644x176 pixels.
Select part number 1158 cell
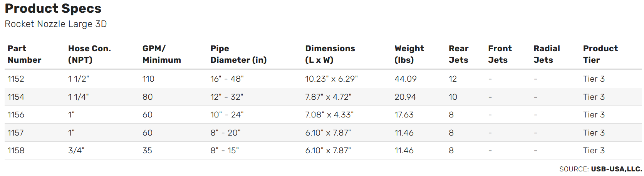point(16,151)
